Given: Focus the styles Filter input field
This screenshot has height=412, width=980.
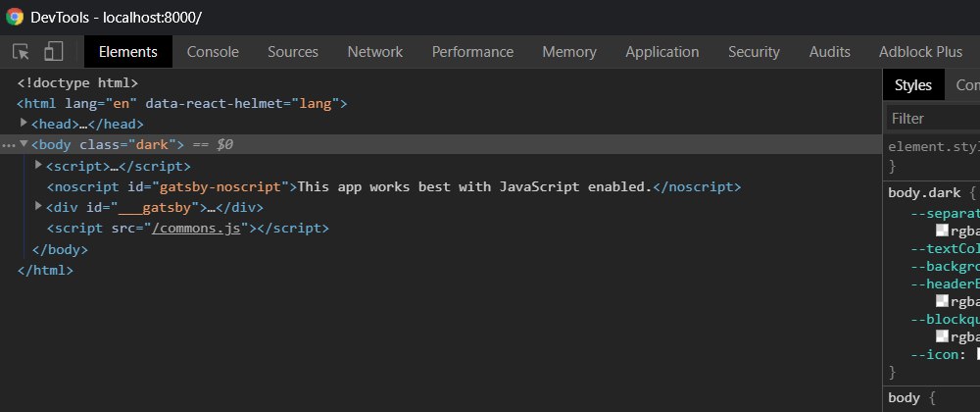Looking at the screenshot, I should (x=931, y=119).
